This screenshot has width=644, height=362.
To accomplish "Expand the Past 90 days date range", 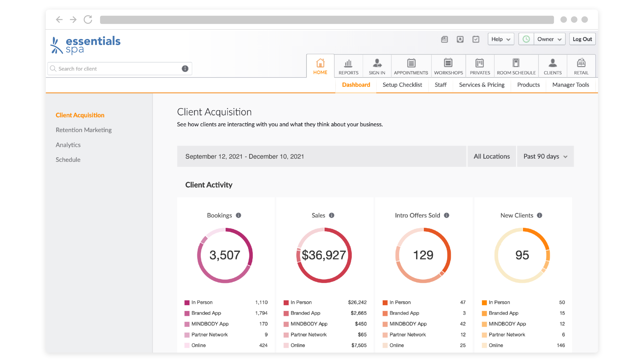I will coord(545,156).
